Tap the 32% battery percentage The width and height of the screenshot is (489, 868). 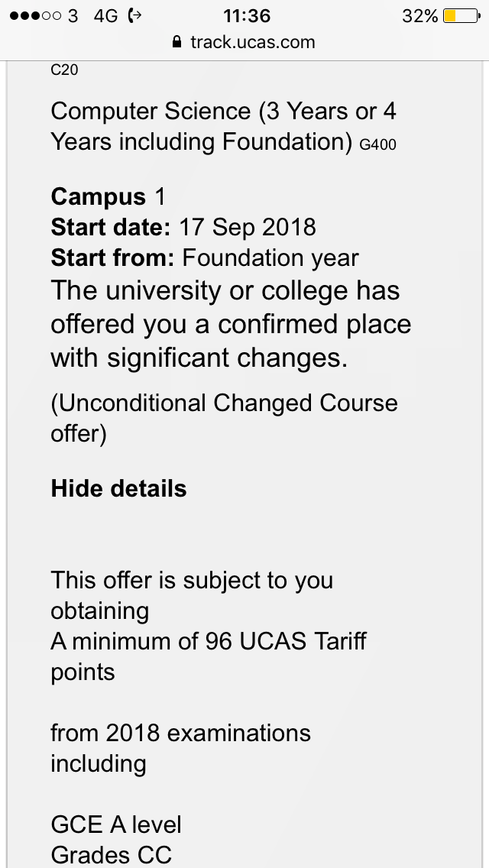click(420, 15)
